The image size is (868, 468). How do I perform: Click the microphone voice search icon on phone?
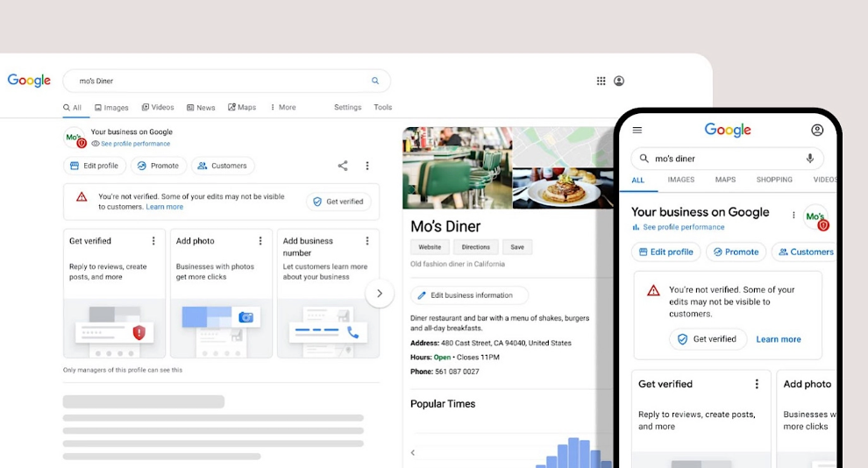pyautogui.click(x=810, y=159)
